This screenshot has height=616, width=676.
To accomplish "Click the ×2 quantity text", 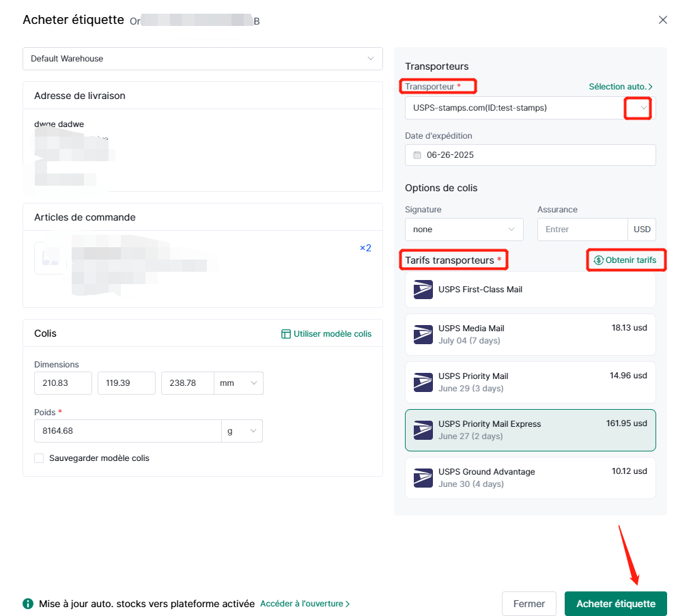I will coord(365,248).
